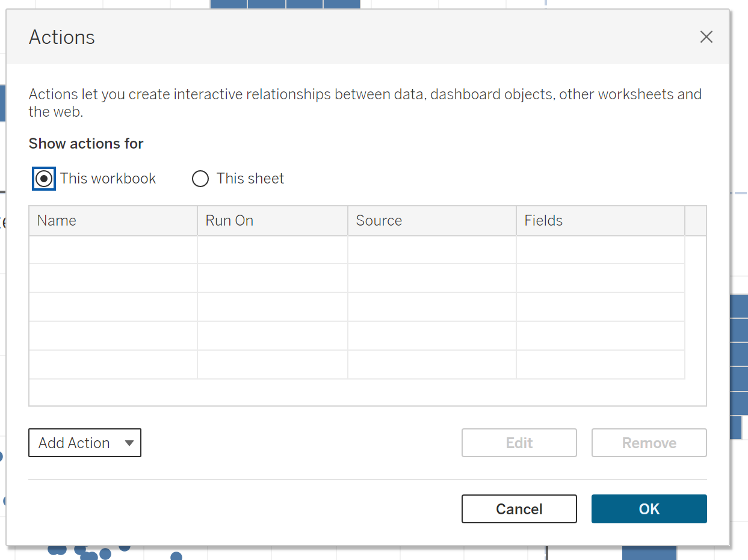The image size is (748, 560).
Task: Sort by the Run On column header
Action: pyautogui.click(x=272, y=221)
